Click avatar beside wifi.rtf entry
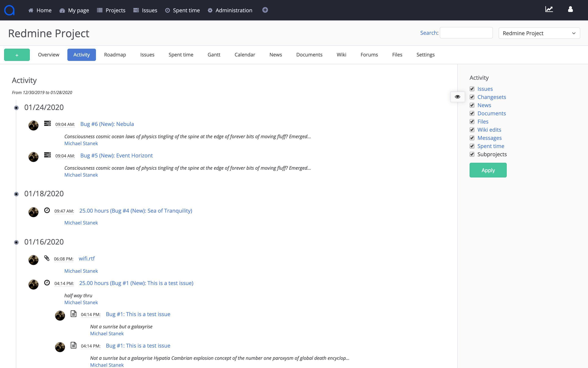The image size is (588, 368). tap(33, 260)
